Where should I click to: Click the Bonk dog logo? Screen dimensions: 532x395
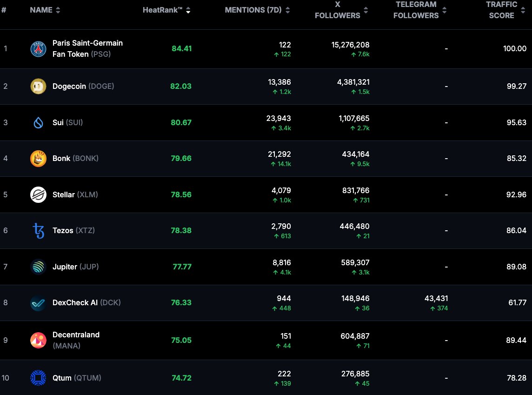point(38,159)
